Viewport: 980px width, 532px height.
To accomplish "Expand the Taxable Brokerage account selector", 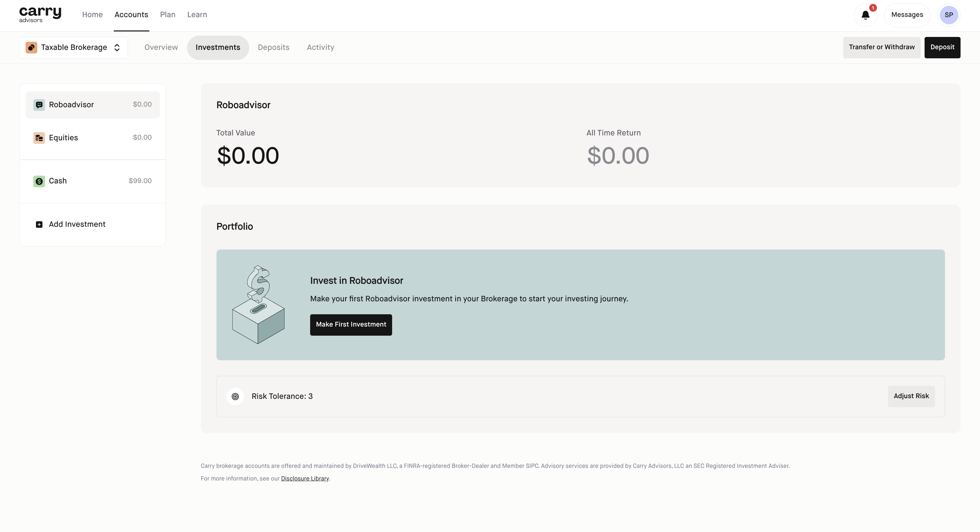I will 74,48.
